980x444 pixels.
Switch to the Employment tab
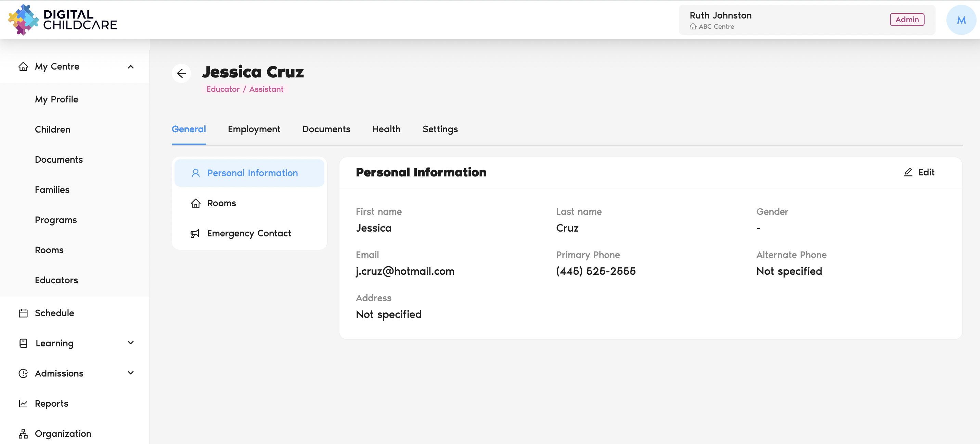254,129
